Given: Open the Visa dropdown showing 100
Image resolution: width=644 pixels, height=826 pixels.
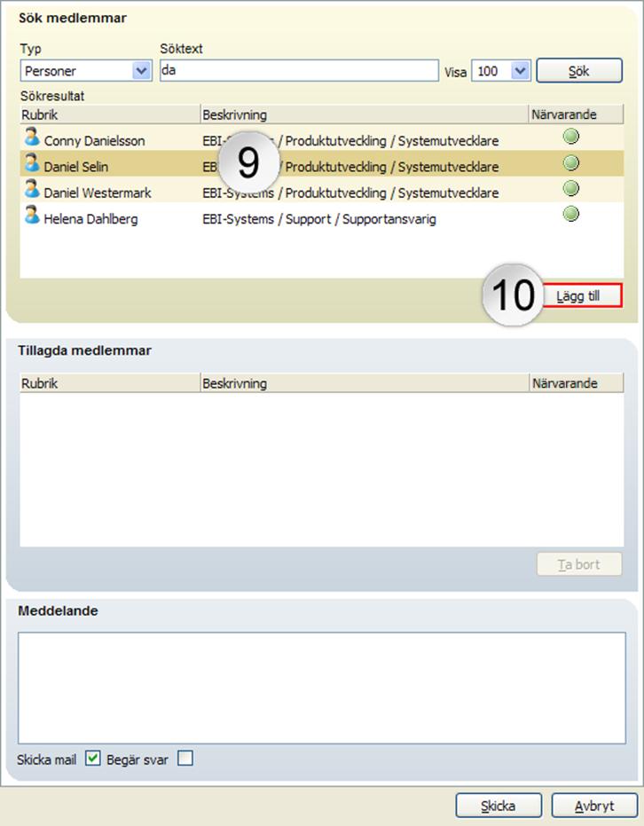Looking at the screenshot, I should click(501, 71).
